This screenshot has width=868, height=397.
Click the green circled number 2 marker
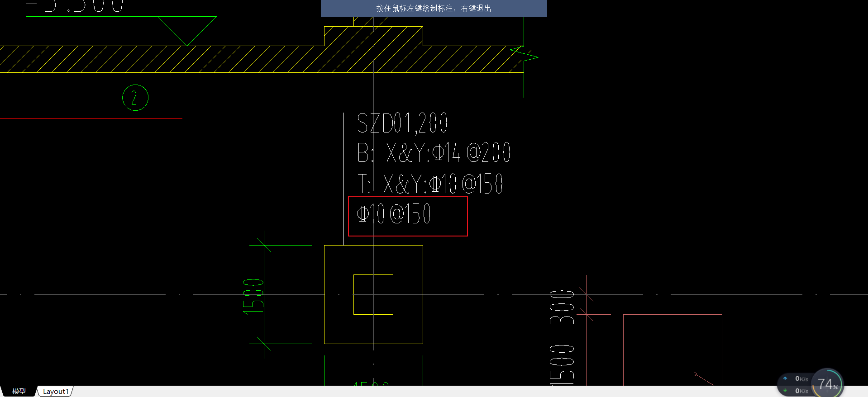135,98
